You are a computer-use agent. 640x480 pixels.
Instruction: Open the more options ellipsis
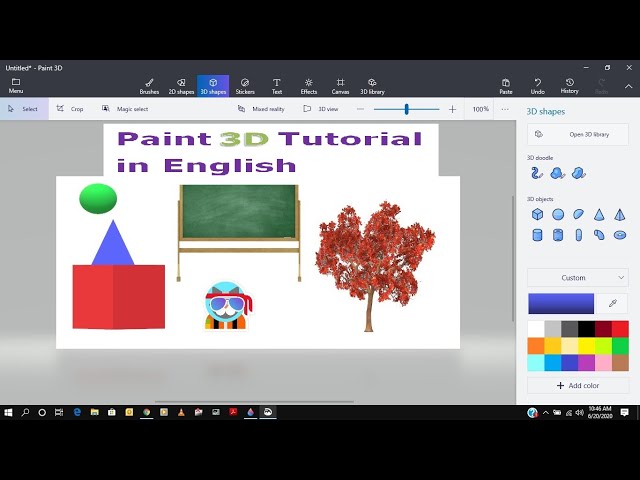[505, 109]
